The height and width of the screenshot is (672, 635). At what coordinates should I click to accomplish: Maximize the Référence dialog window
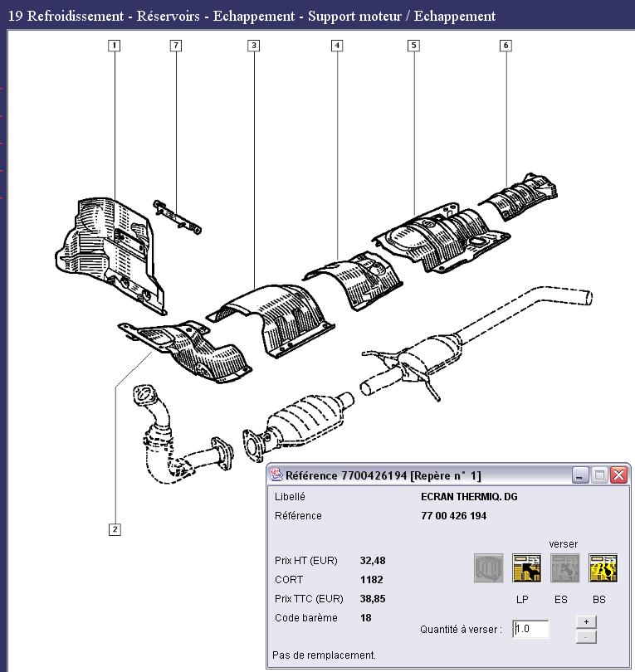599,475
